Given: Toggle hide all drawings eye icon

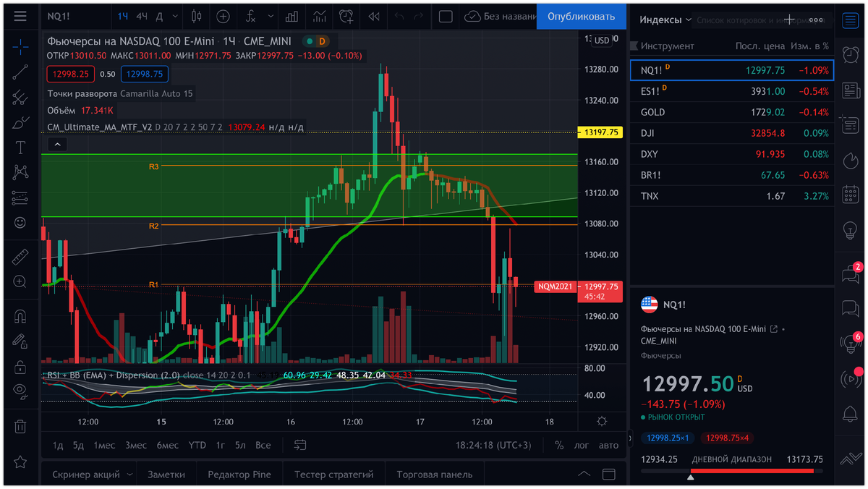Looking at the screenshot, I should pyautogui.click(x=20, y=391).
